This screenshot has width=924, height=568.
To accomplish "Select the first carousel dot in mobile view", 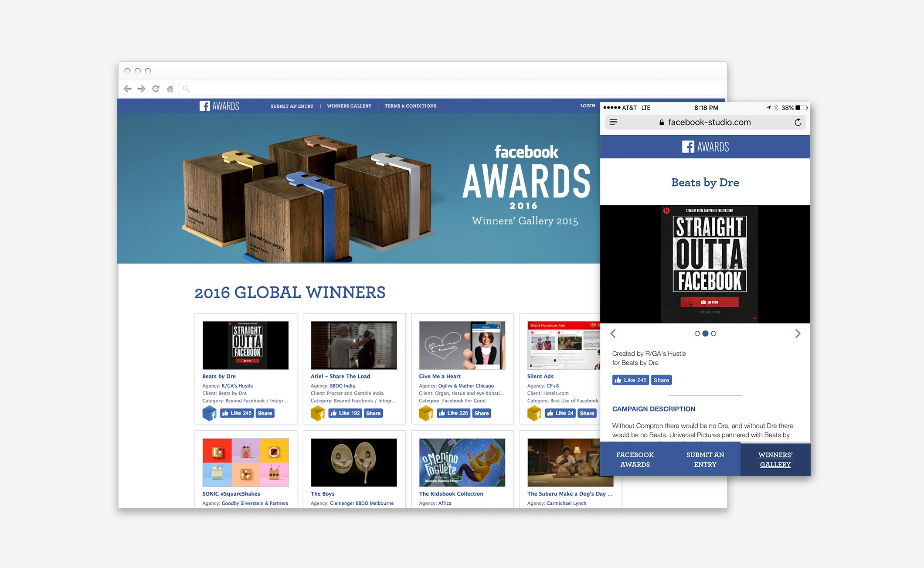I will (x=697, y=333).
